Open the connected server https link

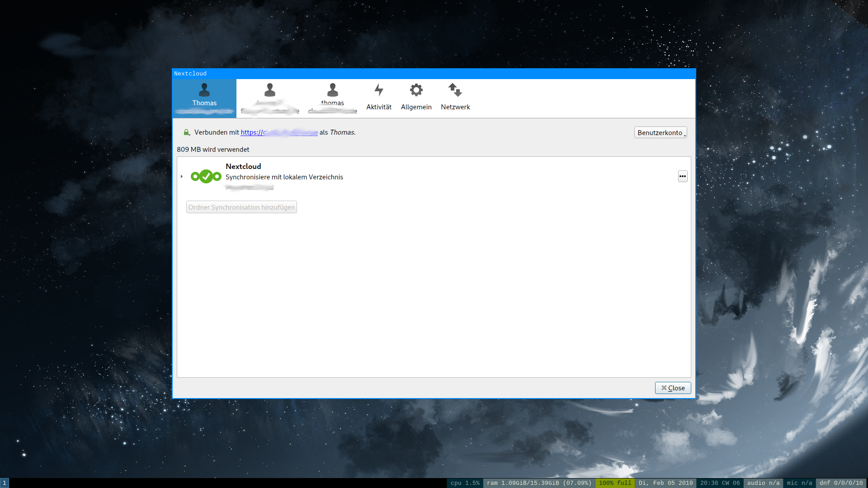click(x=279, y=132)
